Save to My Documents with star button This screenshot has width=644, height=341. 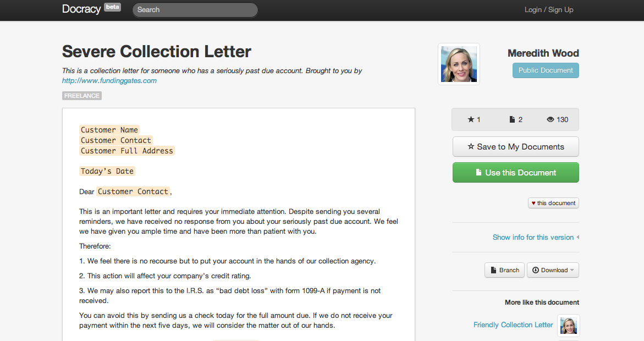515,147
